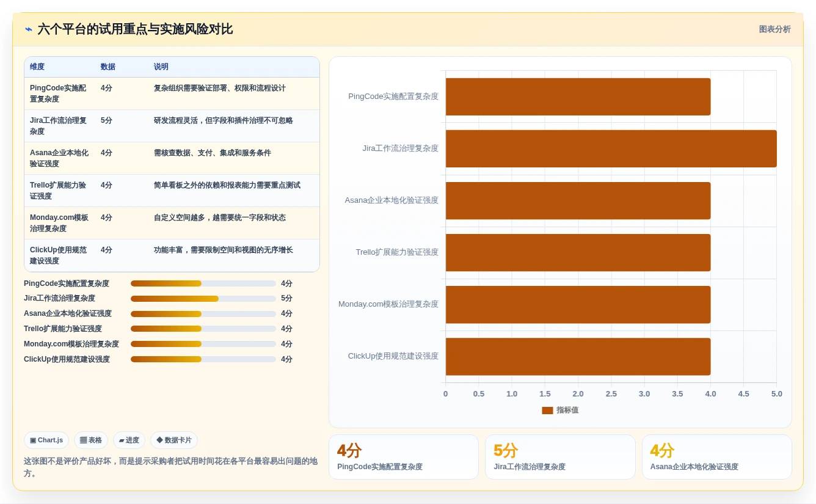This screenshot has height=504, width=816.
Task: Click the Asana企业本地化验证强度 table cell
Action: pyautogui.click(x=59, y=158)
